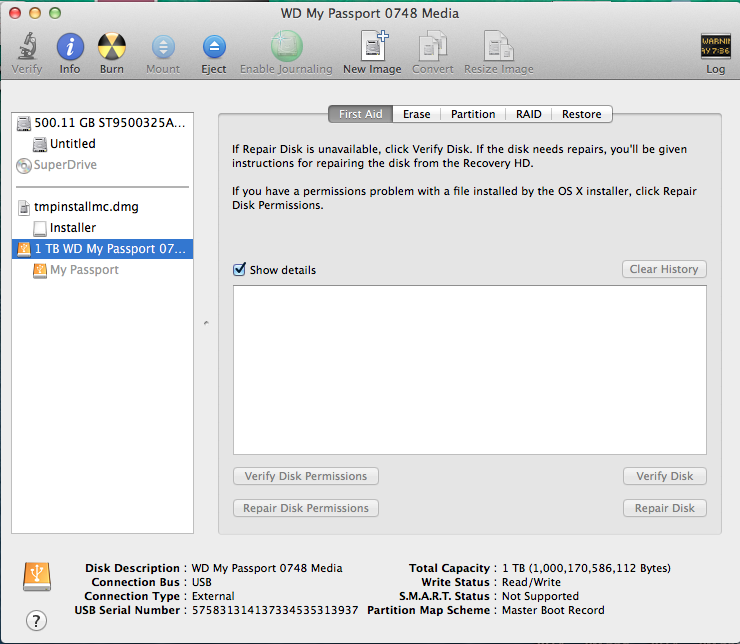Click the USB Serial Number value
The height and width of the screenshot is (644, 740).
point(275,610)
